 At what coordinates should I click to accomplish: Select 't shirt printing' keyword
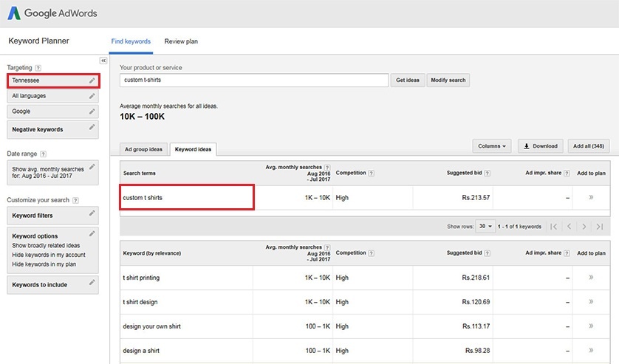click(x=141, y=278)
